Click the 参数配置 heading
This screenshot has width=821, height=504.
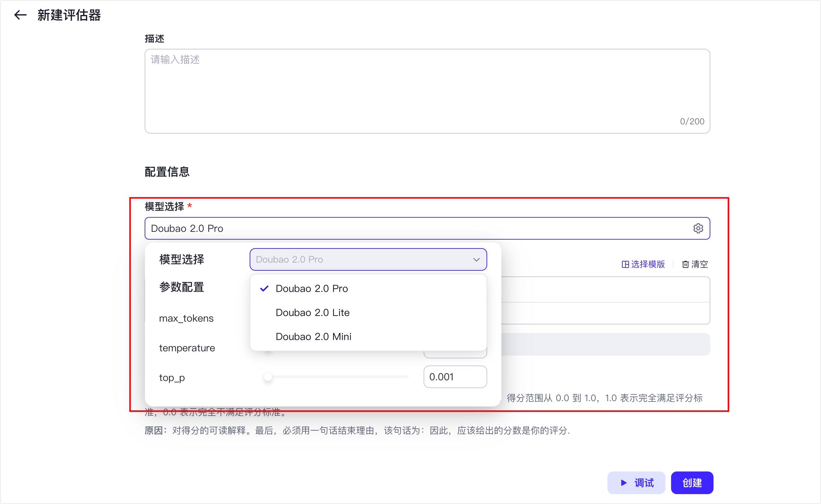182,287
